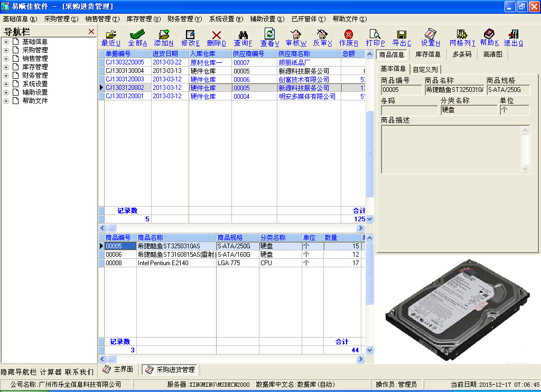Viewport: 541px width, 392px height.
Task: Click the 退出 (Exit) toolbar icon
Action: point(513,34)
